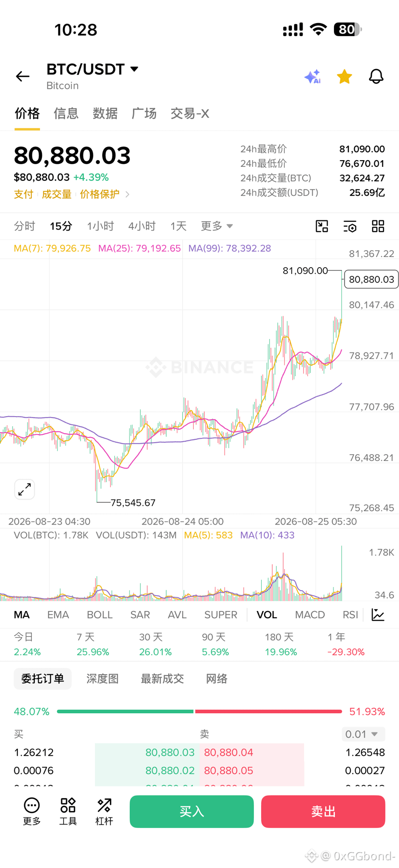399x868 pixels.
Task: Tap the 24h最高价 81,090.00 stat
Action: coord(312,149)
